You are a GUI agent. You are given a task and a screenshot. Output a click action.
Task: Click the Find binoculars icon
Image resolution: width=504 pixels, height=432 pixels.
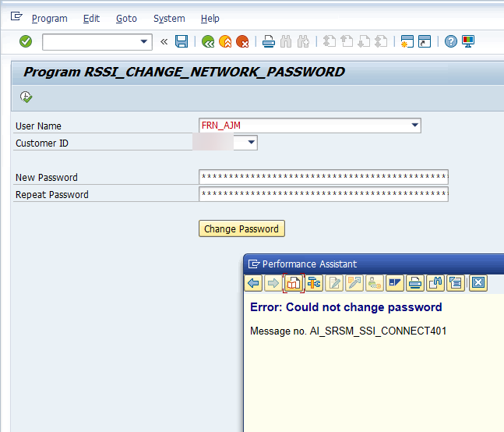(286, 41)
